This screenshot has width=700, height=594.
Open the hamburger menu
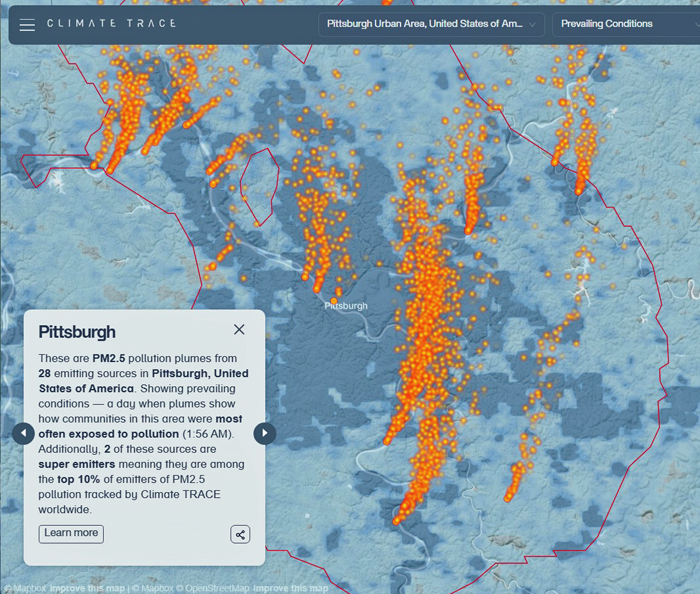27,24
